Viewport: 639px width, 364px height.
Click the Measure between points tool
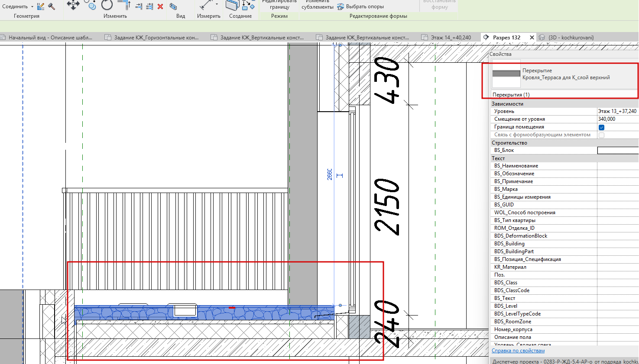coord(205,5)
